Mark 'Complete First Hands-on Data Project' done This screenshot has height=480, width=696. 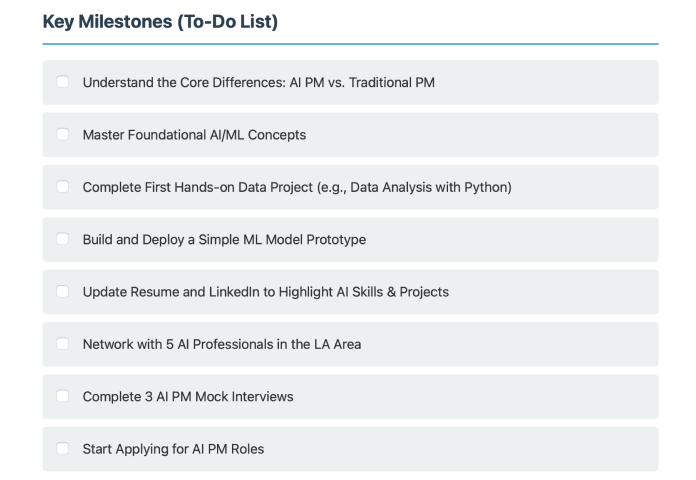(63, 187)
